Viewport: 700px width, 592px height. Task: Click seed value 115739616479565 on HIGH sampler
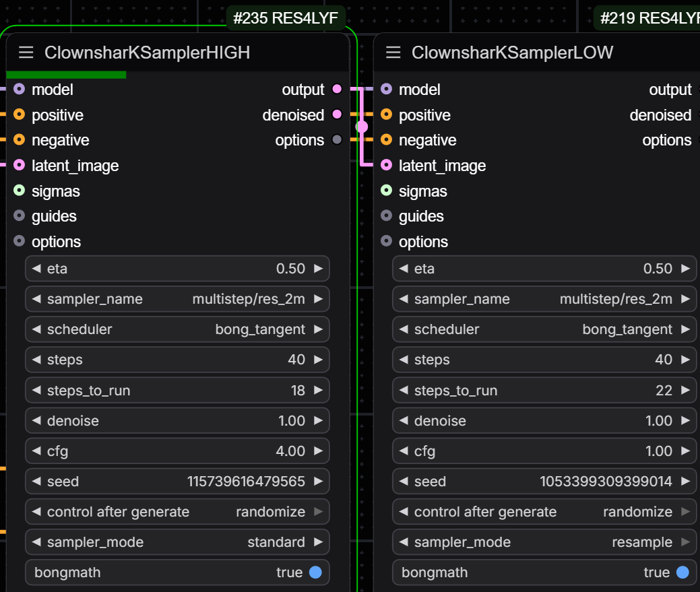246,482
